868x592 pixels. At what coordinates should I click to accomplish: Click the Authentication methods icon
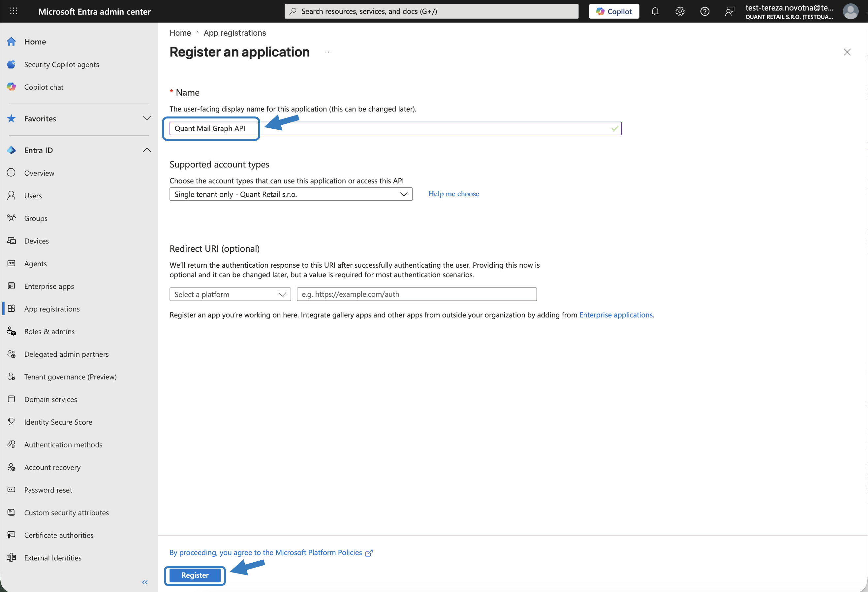point(11,444)
